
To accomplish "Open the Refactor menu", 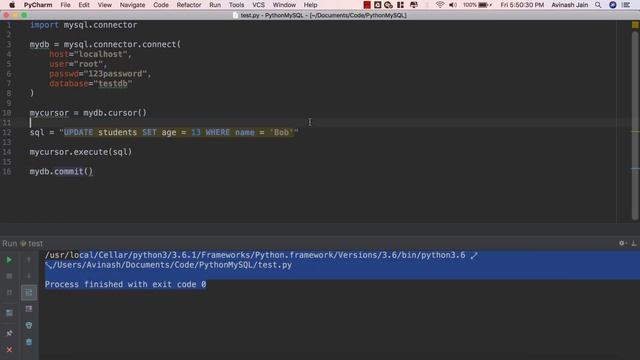I will [189, 5].
